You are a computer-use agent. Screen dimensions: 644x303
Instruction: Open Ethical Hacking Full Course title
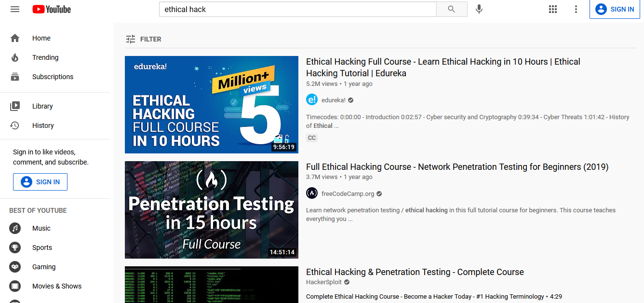(443, 68)
